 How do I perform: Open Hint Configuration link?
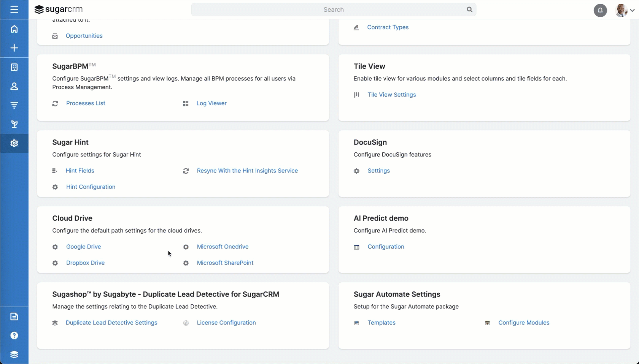coord(91,187)
